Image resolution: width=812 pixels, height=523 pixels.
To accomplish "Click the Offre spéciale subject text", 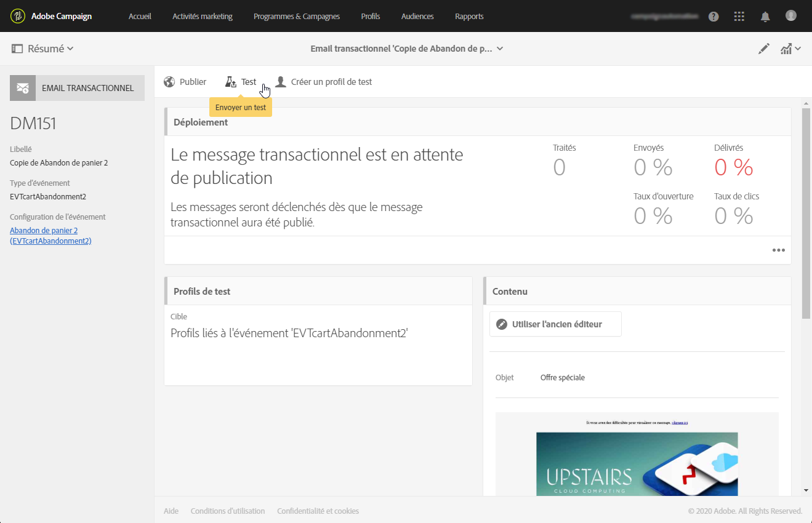I will coord(563,378).
